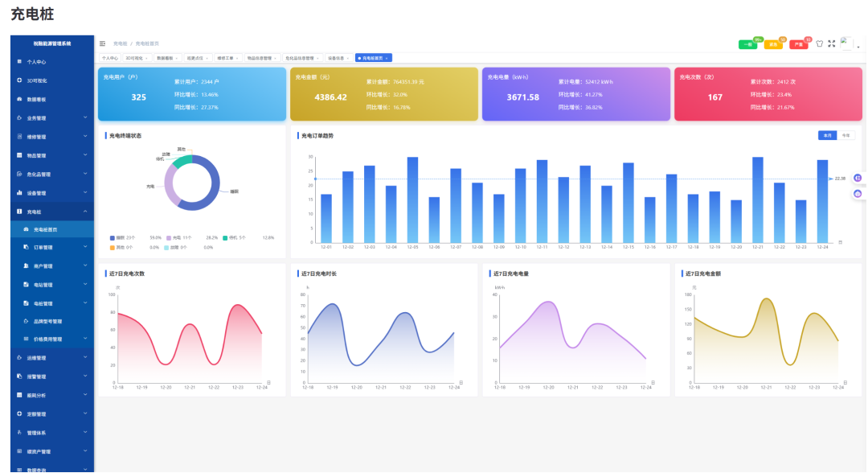The width and height of the screenshot is (868, 473).
Task: Click the 电站管理 submenu icon
Action: pos(26,285)
